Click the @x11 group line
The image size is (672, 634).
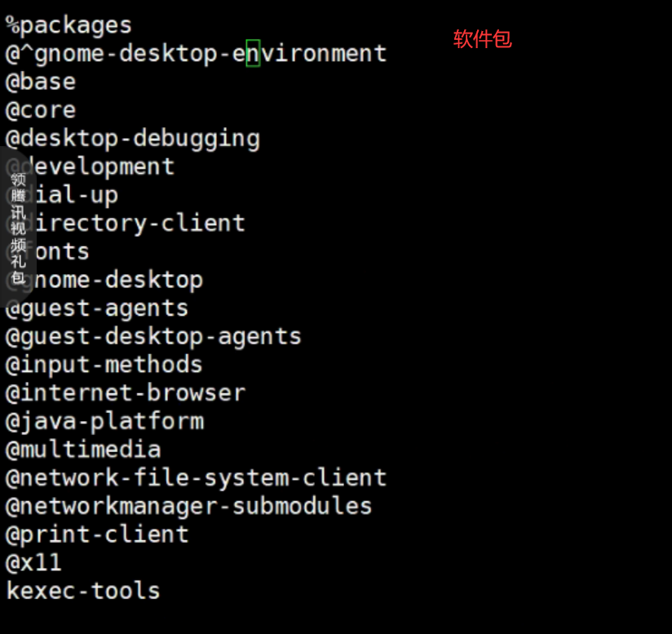(33, 563)
